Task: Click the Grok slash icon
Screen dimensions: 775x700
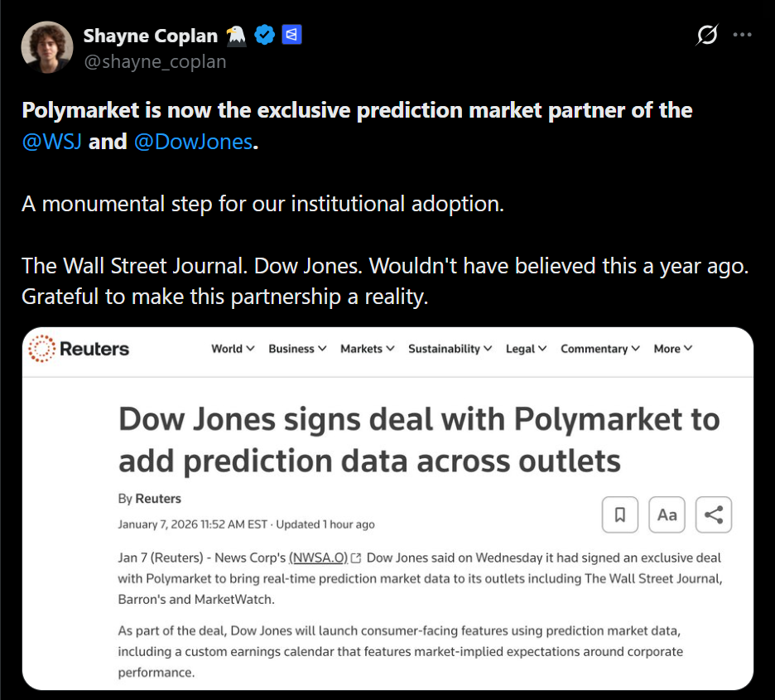Action: coord(707,36)
